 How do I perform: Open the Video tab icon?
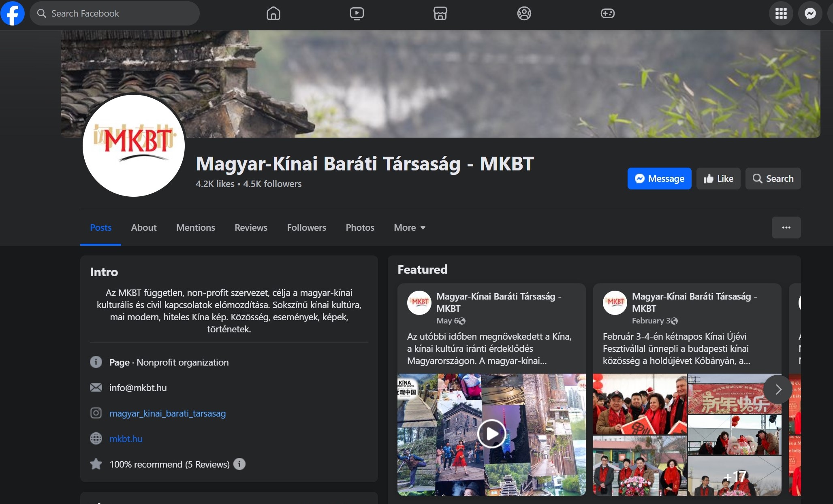[357, 13]
